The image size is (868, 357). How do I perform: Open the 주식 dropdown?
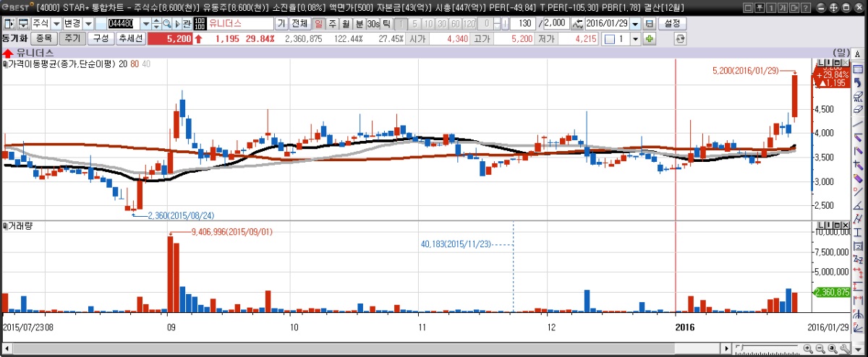pos(56,24)
